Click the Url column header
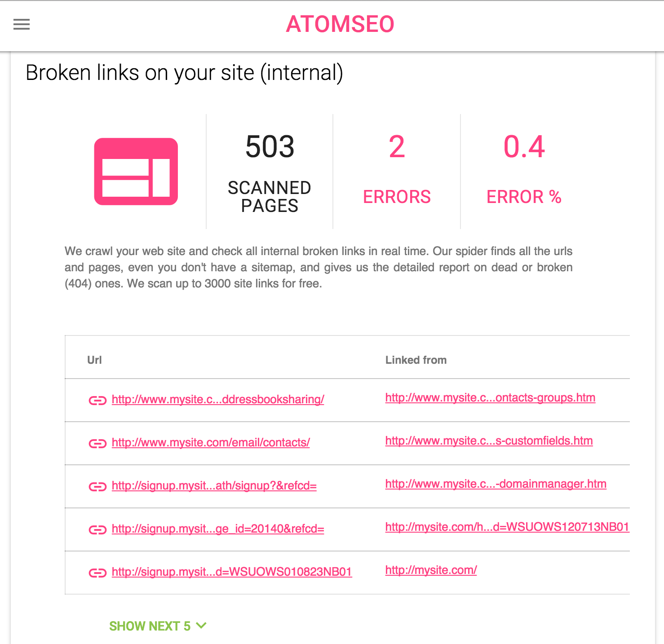Viewport: 664px width, 644px height. 94,359
